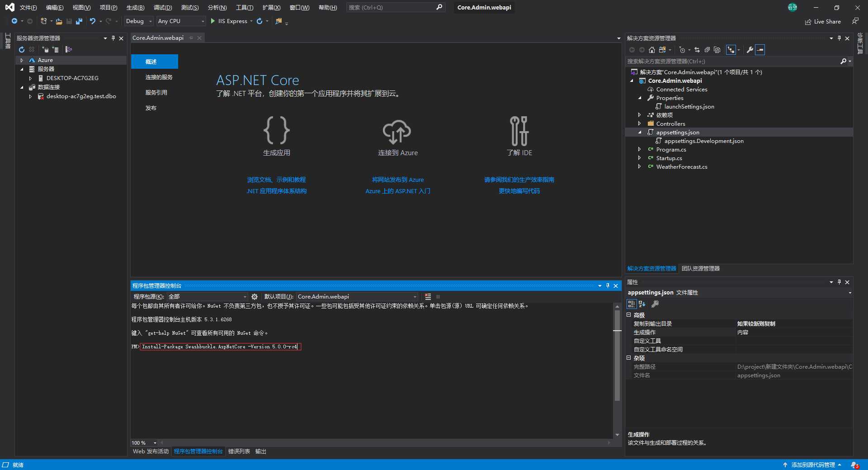The height and width of the screenshot is (470, 868).
Task: Toggle Preview Selected Items in Solution Explorer
Action: tap(760, 50)
